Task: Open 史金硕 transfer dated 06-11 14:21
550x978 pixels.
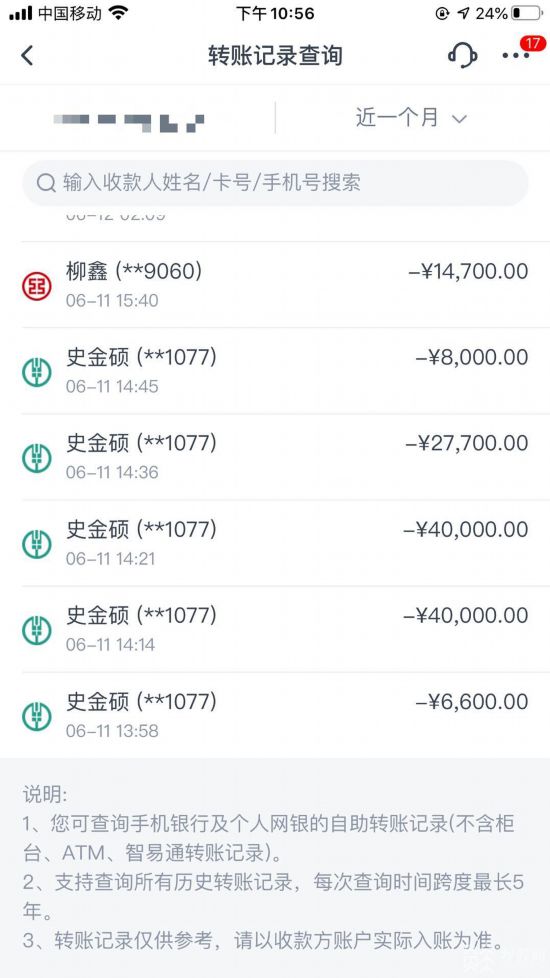Action: tap(275, 543)
